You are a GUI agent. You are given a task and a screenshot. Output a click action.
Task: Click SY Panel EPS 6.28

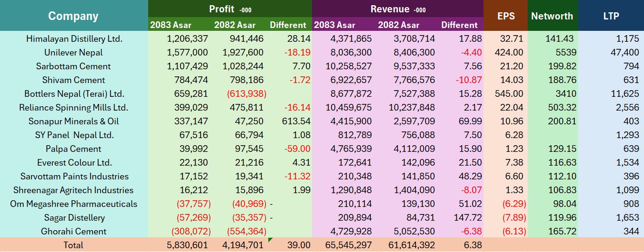pyautogui.click(x=514, y=135)
